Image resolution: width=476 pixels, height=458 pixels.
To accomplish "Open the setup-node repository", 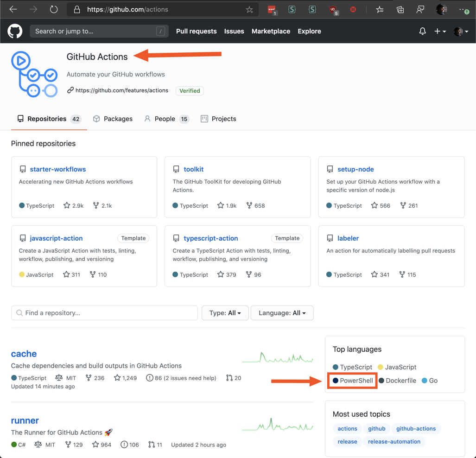I will [x=355, y=169].
